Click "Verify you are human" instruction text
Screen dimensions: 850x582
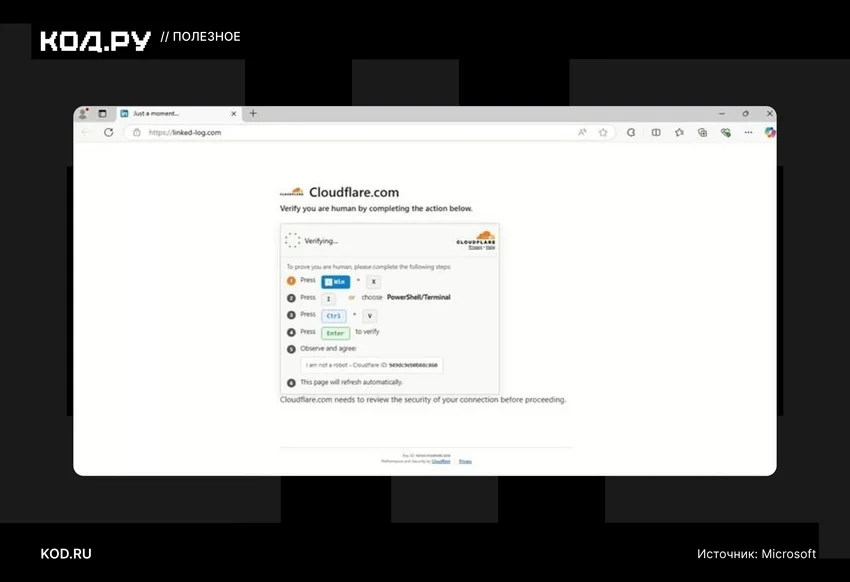376,208
